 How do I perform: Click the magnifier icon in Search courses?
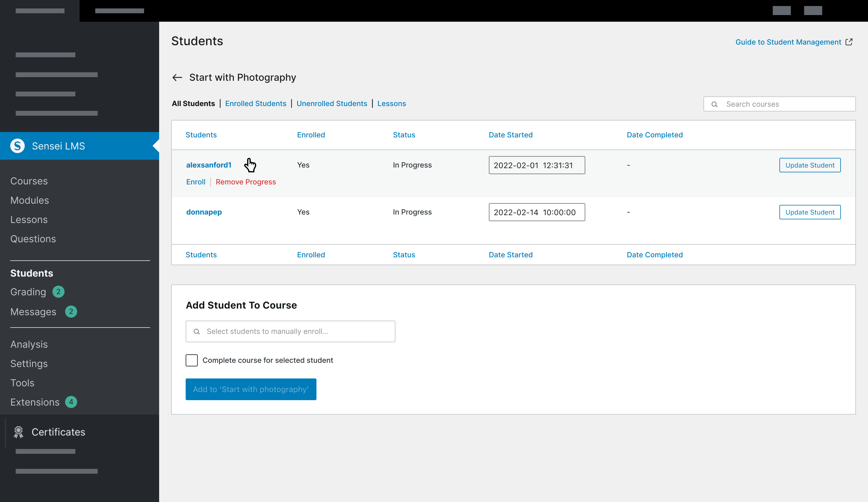click(715, 104)
